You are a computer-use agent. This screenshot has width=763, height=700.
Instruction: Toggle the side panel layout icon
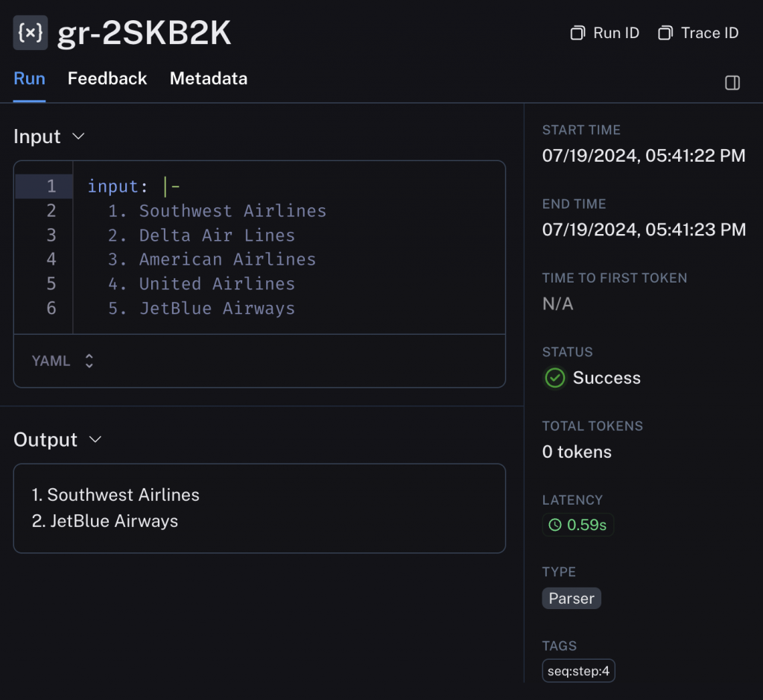tap(732, 83)
